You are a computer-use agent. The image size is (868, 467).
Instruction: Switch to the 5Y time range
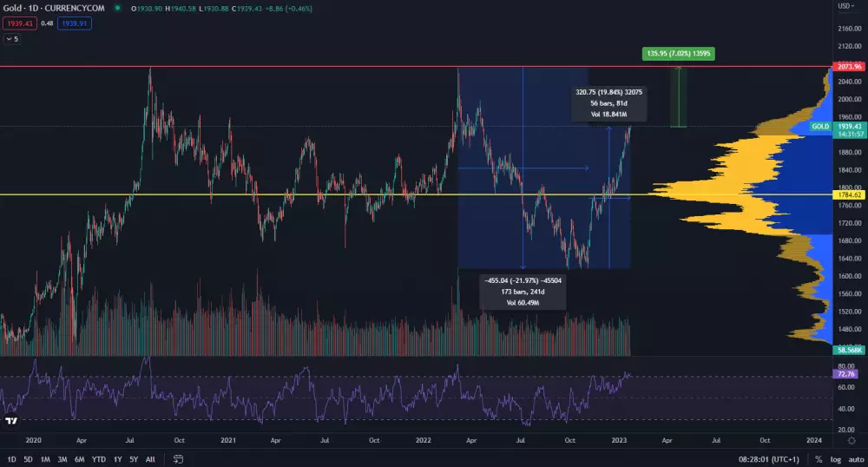[133, 458]
